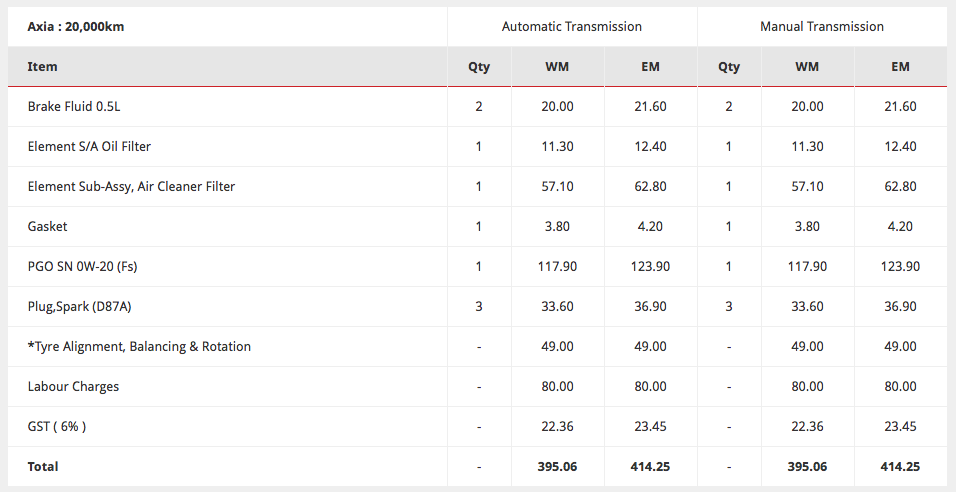Screen dimensions: 956x492
Task: Click the EM header under Manual Transmission
Action: 900,67
